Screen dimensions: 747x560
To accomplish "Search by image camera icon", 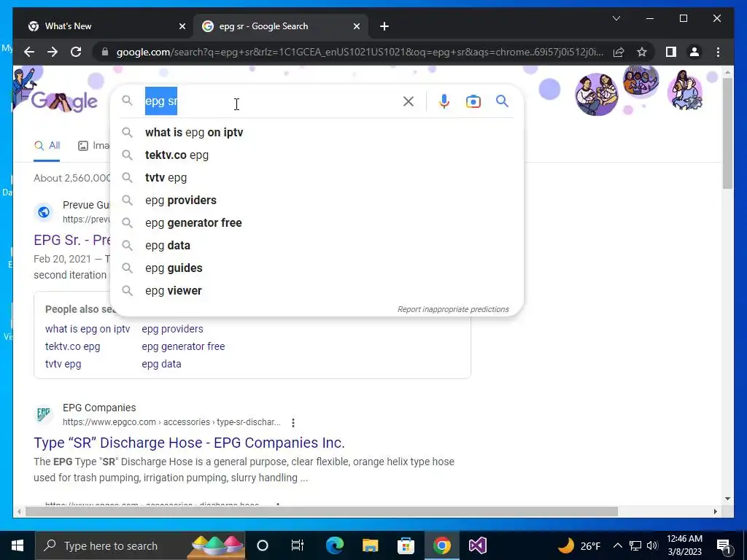I will click(473, 101).
